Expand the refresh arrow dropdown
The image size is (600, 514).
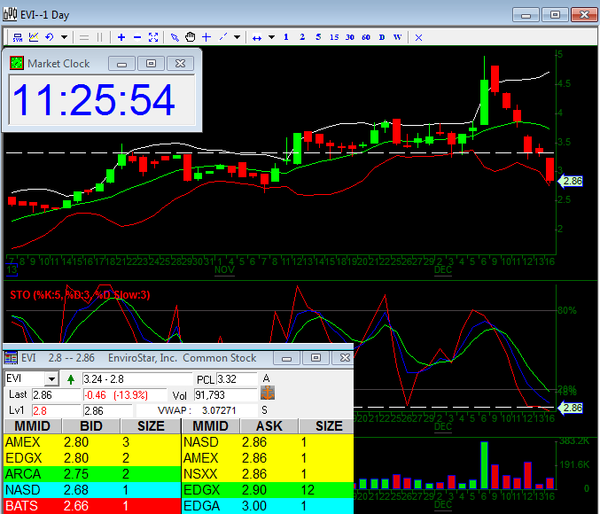[x=64, y=37]
